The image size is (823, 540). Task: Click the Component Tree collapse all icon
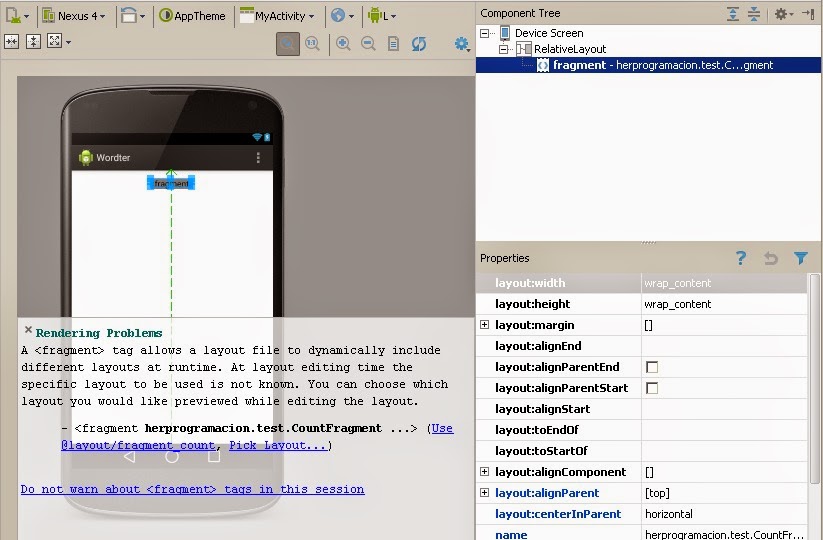point(754,14)
